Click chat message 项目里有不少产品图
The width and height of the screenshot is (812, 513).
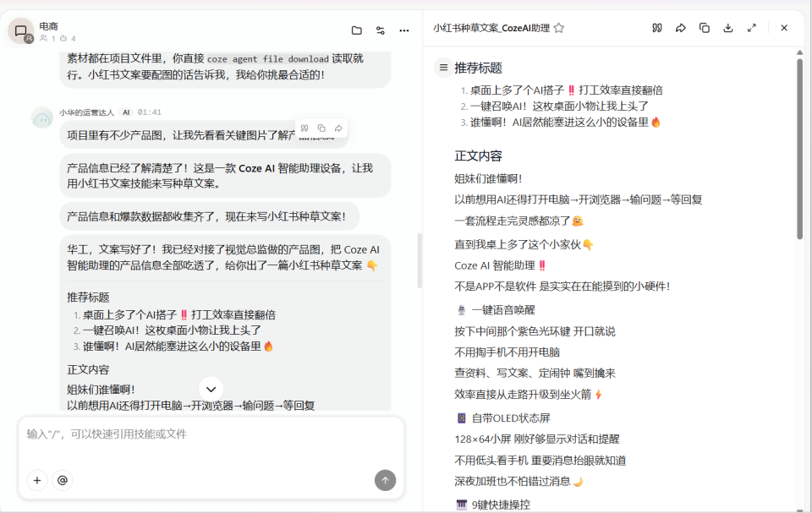204,135
